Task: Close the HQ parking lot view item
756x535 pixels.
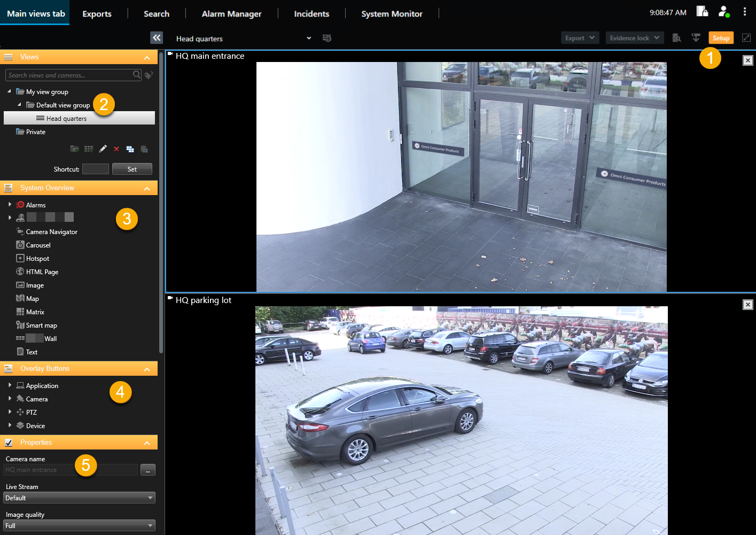Action: pos(748,305)
